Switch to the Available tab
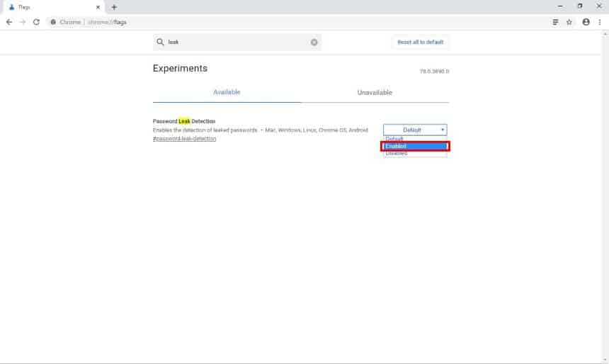 pos(227,92)
